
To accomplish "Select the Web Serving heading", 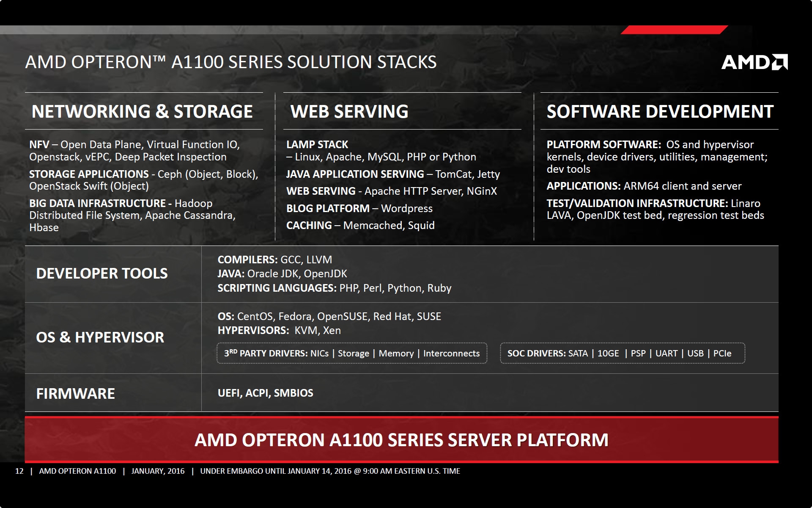I will click(x=349, y=111).
